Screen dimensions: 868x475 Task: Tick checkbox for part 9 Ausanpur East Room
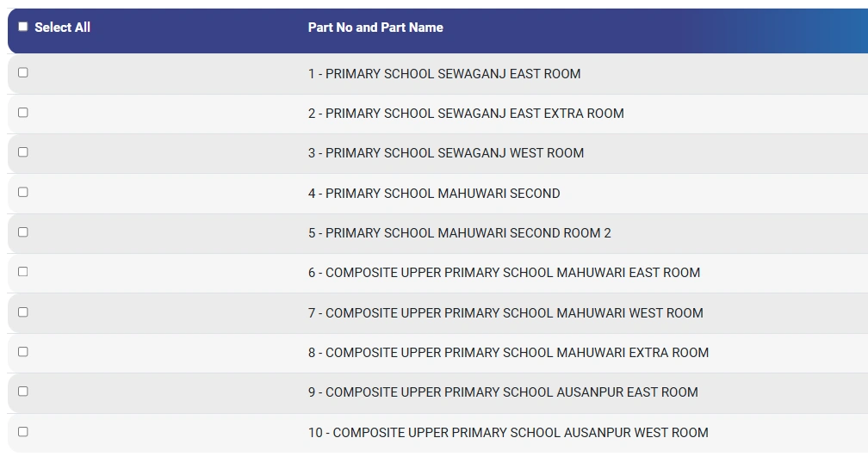coord(23,391)
